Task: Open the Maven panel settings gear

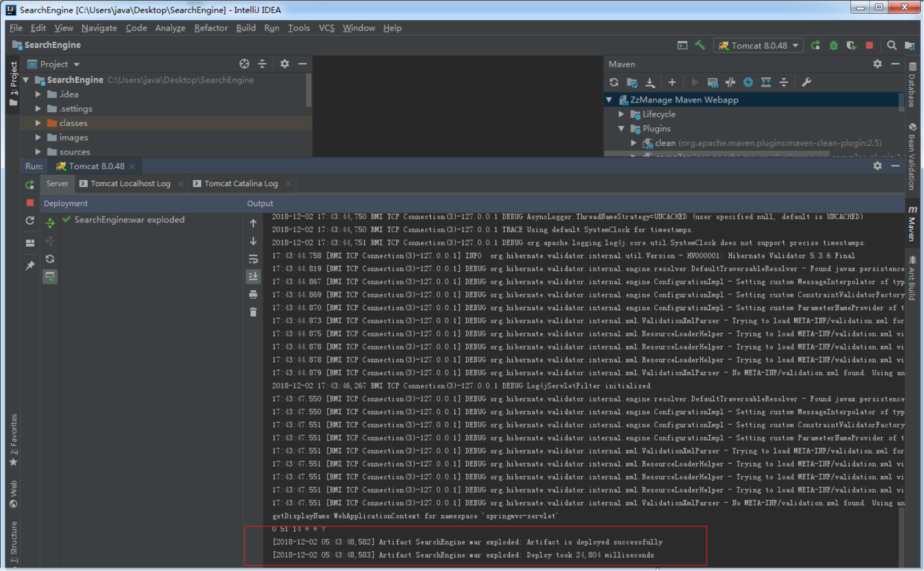Action: click(877, 64)
